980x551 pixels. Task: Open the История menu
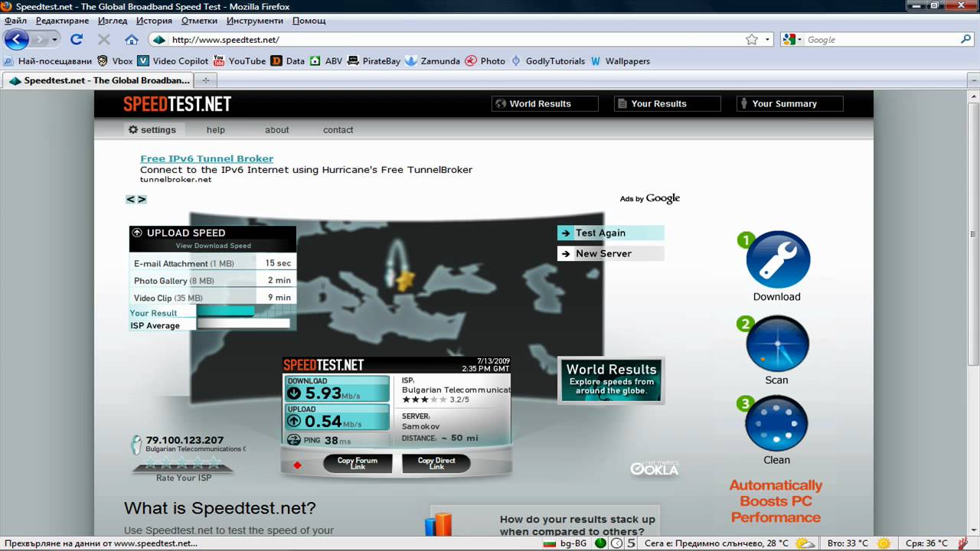tap(154, 21)
